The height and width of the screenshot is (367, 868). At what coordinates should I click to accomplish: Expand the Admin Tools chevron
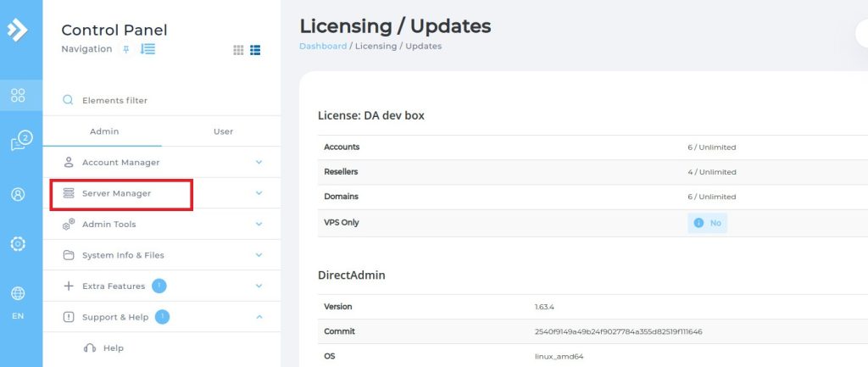tap(259, 225)
